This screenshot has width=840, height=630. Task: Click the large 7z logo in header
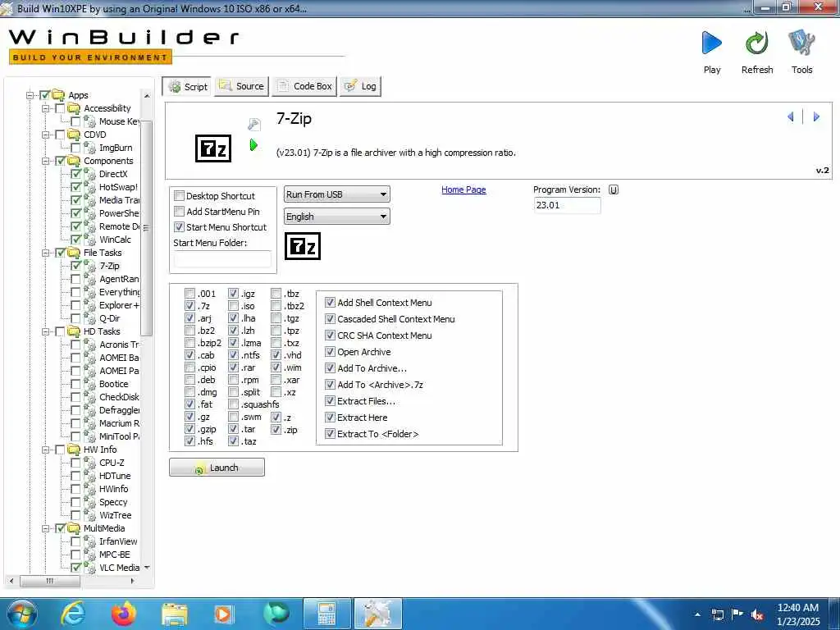[x=213, y=148]
